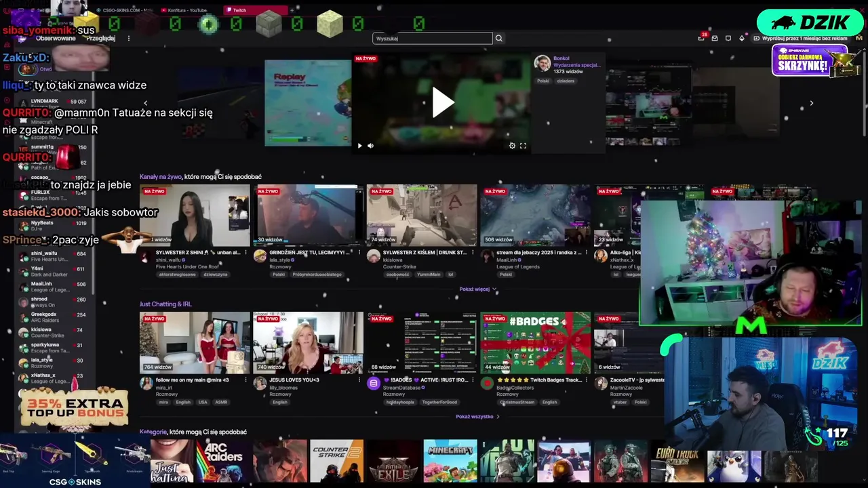Open a new browser tab with plus

pyautogui.click(x=292, y=10)
